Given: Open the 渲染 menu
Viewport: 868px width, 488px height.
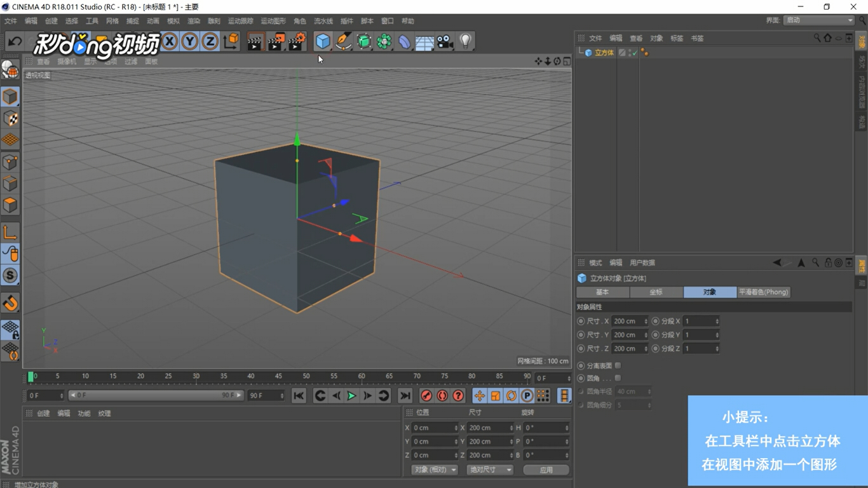Looking at the screenshot, I should [x=193, y=21].
